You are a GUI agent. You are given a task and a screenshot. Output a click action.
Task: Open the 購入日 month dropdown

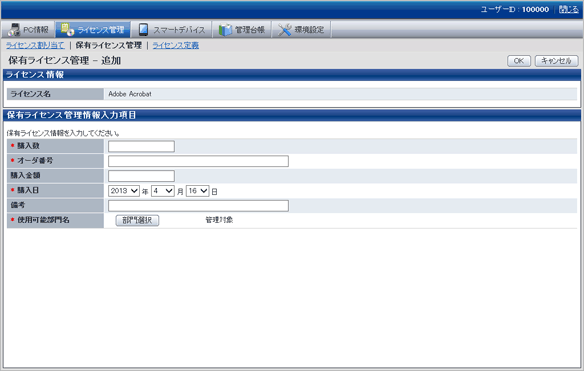163,191
